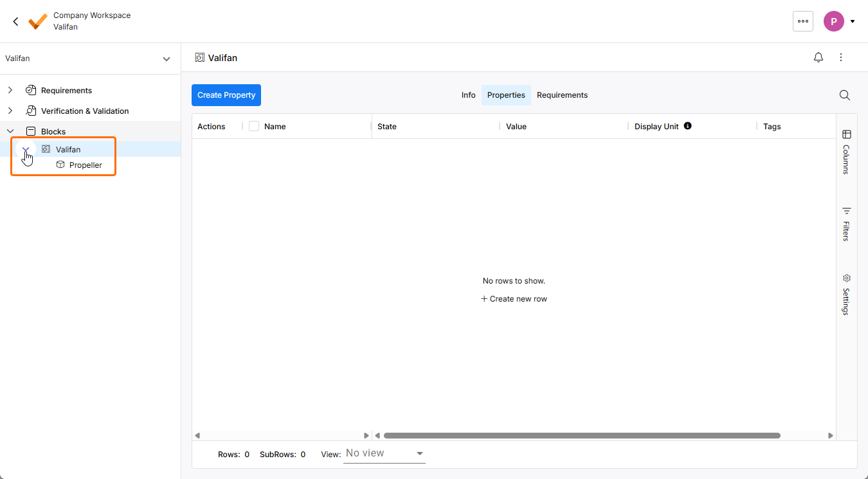This screenshot has height=479, width=868.
Task: Click the Create Property button
Action: [226, 95]
